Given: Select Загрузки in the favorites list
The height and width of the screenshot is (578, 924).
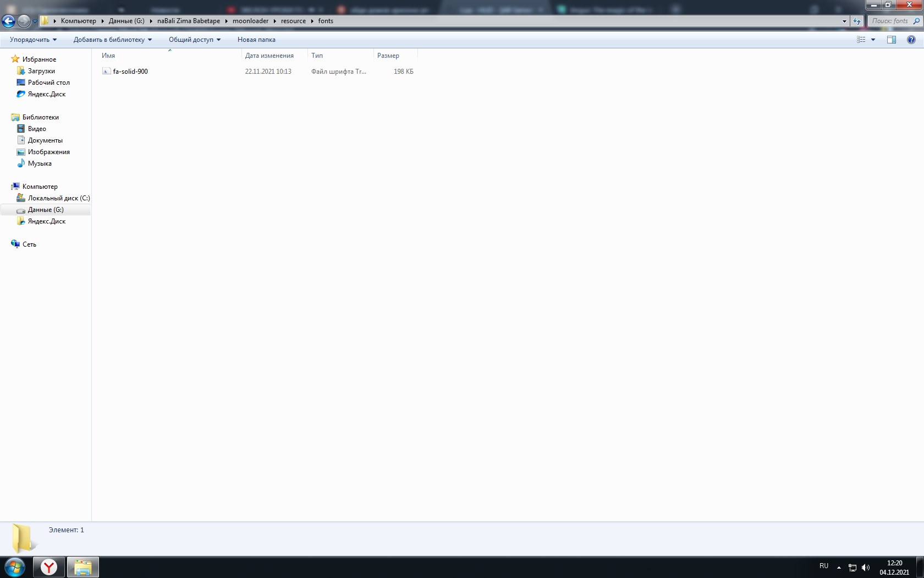Looking at the screenshot, I should click(41, 71).
